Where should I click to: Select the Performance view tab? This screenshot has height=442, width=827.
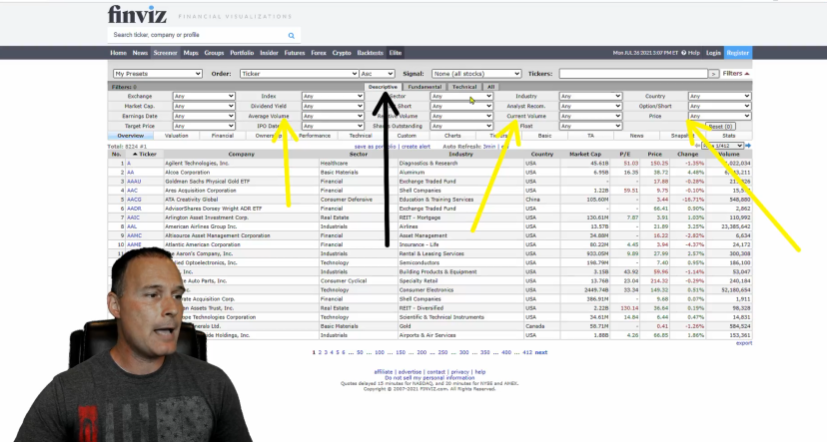(314, 136)
